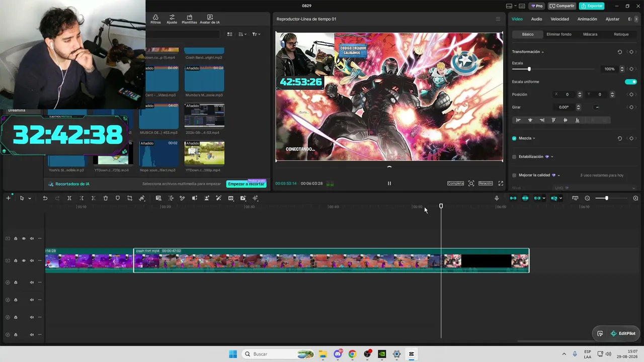Expand the Estabilización section arrow

(x=552, y=157)
